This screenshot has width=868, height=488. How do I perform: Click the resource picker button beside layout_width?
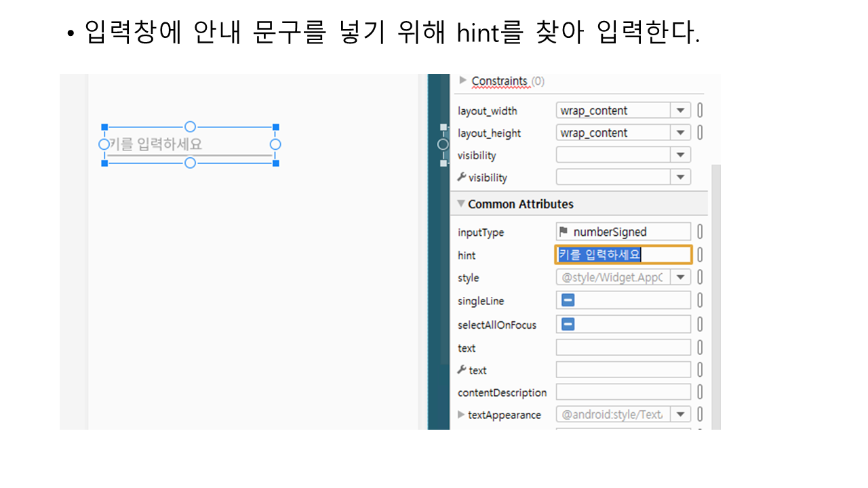click(x=700, y=110)
